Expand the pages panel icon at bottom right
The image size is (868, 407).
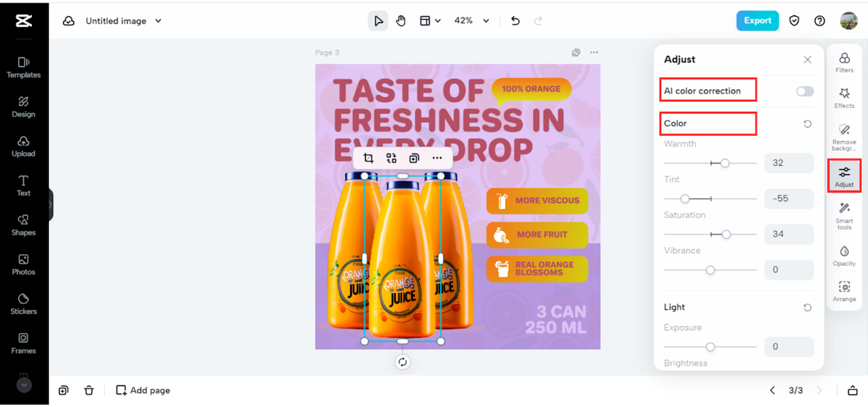point(852,390)
